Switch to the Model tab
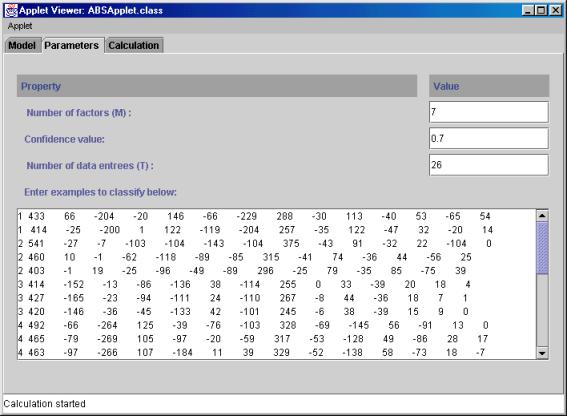Screen dimensions: 567x416 [x=22, y=46]
